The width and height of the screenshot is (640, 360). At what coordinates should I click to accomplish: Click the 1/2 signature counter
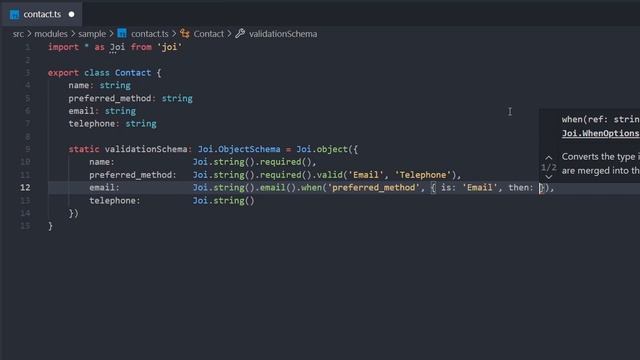[549, 167]
